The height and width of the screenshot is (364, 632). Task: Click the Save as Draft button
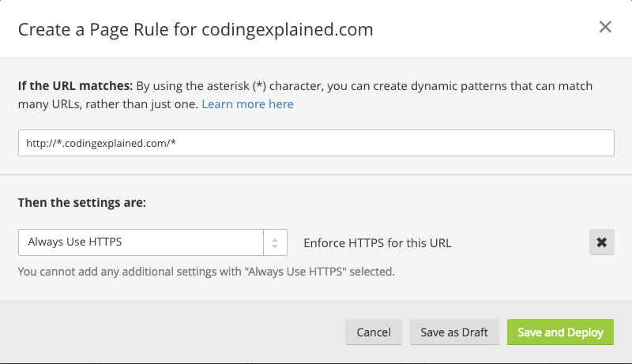454,332
